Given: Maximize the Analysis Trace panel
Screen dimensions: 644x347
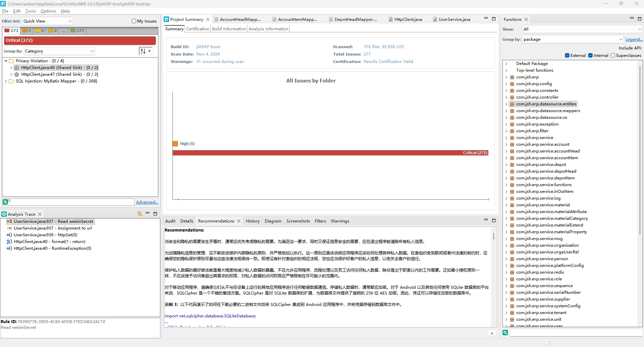Looking at the screenshot, I should [155, 214].
